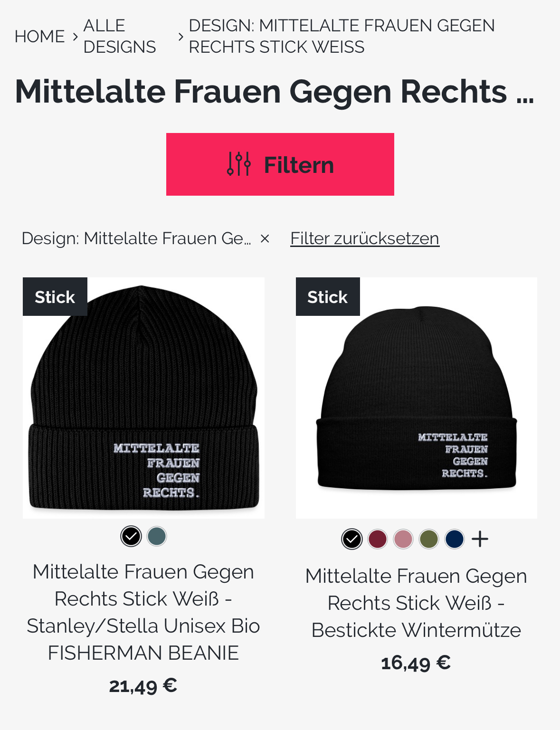Remove the Design filter with the x icon
The image size is (560, 730).
pyautogui.click(x=265, y=238)
